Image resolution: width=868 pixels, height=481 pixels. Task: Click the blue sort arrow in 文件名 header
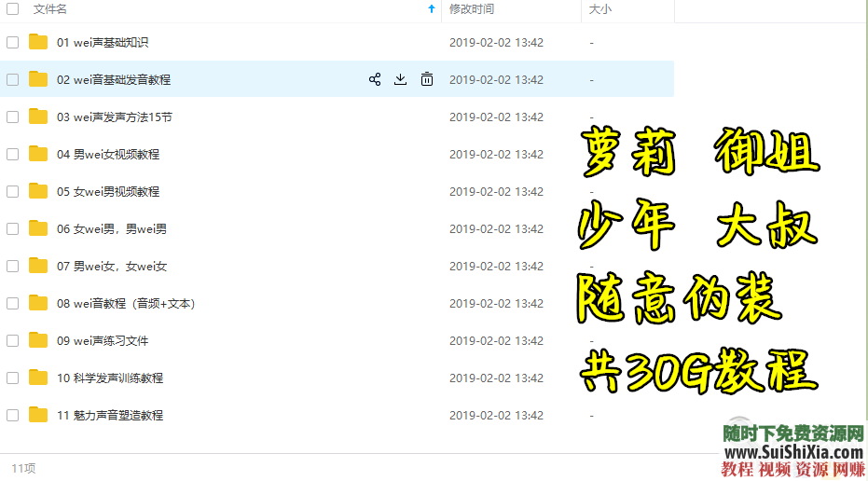point(432,9)
